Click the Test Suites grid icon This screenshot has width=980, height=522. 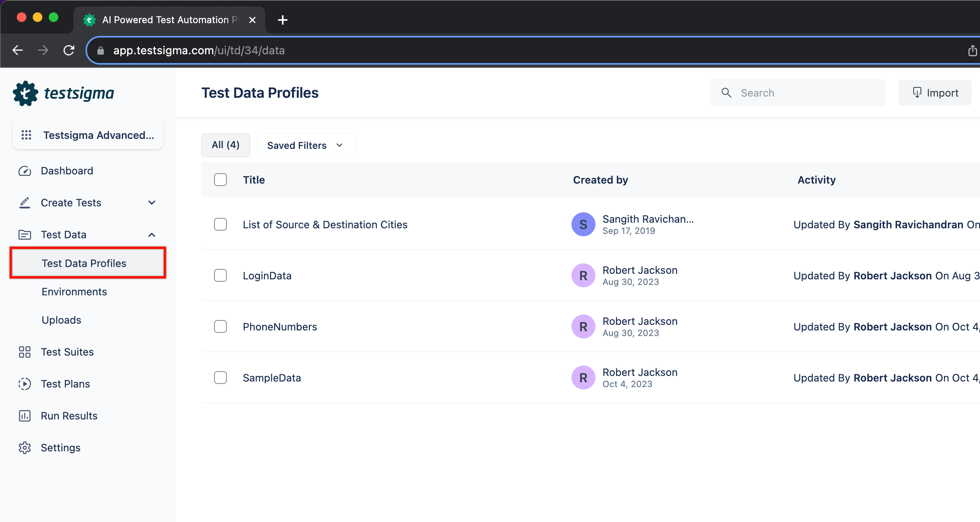click(25, 352)
